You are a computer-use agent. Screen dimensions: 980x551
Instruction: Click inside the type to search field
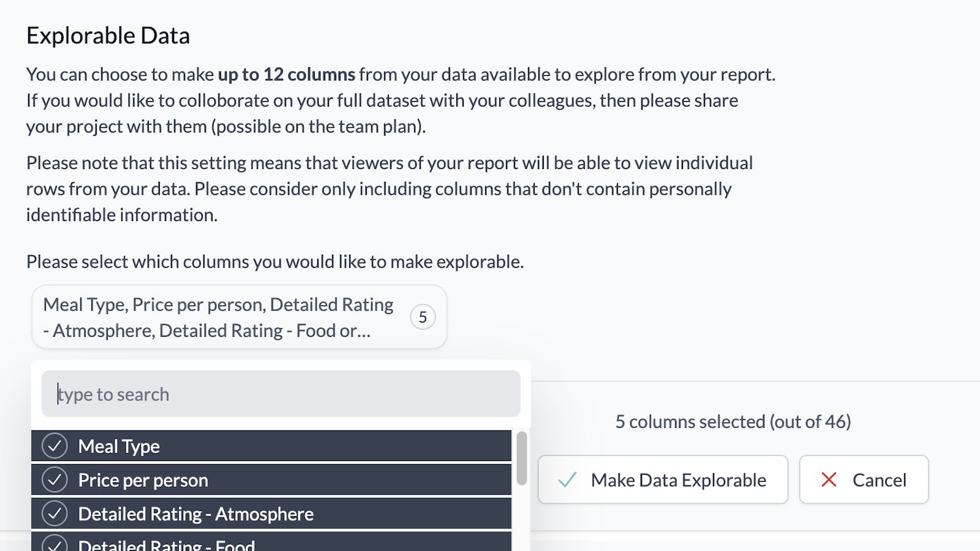279,394
